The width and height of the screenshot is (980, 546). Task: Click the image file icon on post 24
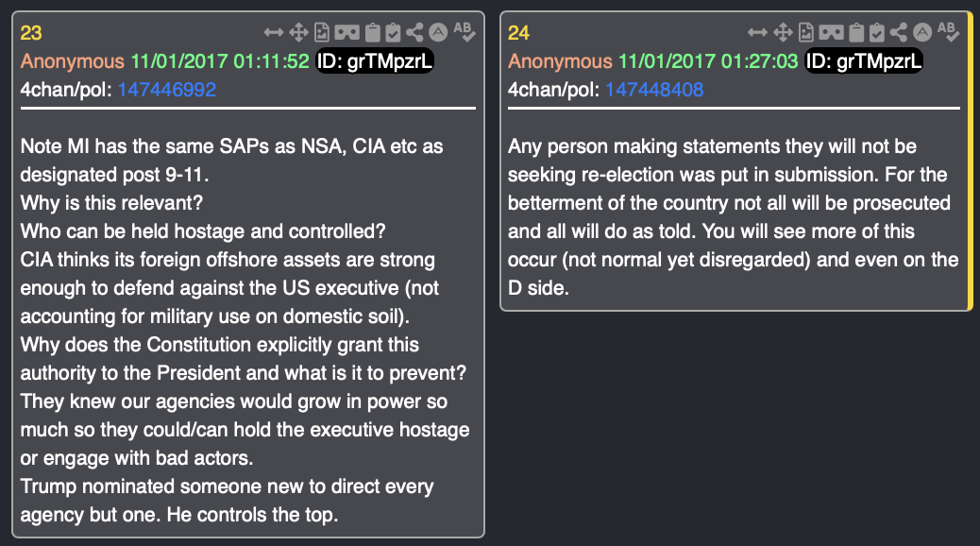[x=806, y=32]
